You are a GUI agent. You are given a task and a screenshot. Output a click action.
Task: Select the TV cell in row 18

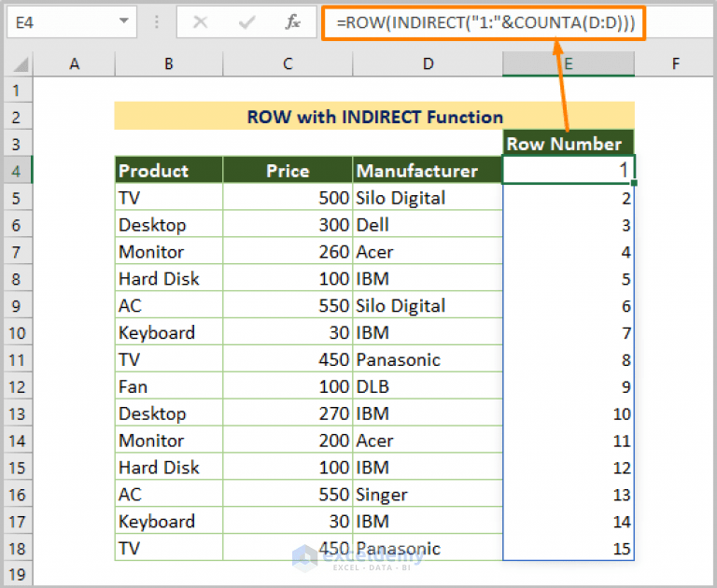169,548
